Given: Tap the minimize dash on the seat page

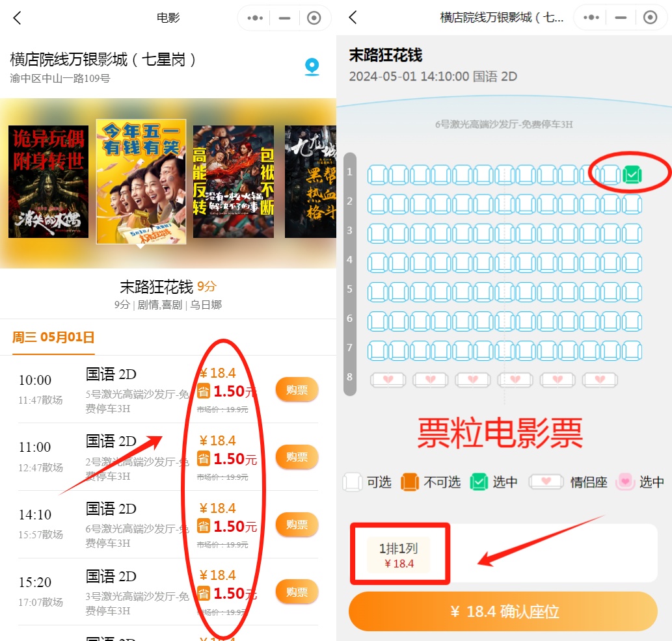Looking at the screenshot, I should [621, 18].
